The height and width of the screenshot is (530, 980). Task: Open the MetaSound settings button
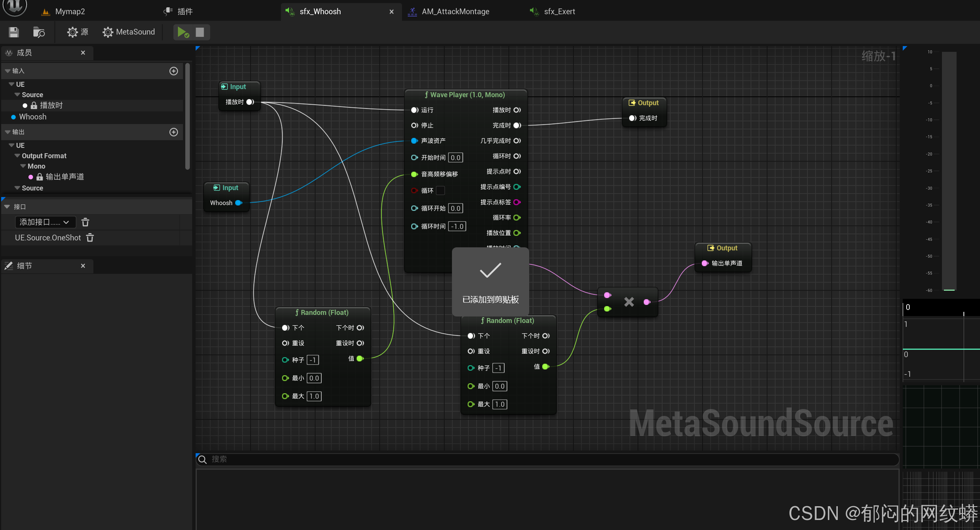(x=129, y=32)
